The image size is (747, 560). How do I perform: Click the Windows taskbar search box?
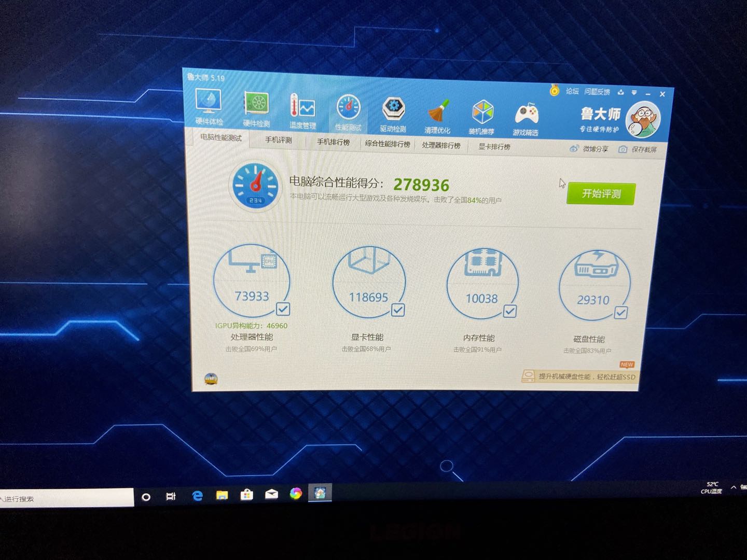(66, 498)
